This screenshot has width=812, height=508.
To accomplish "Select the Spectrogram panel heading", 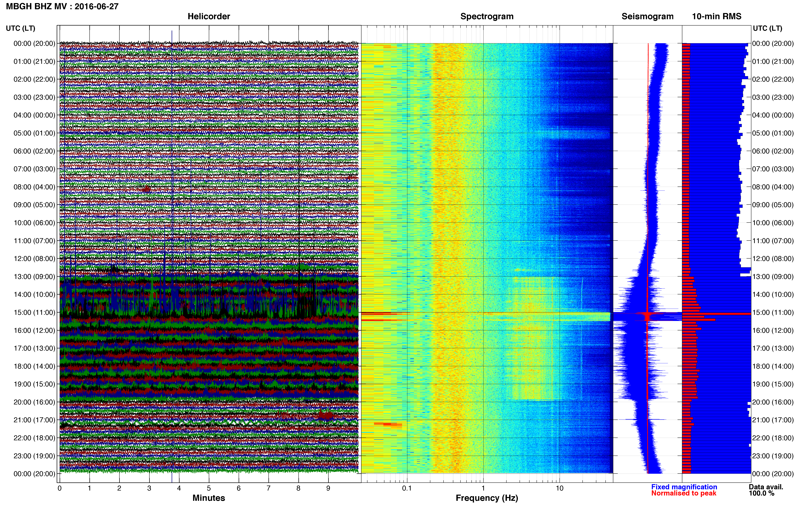I will pos(487,16).
